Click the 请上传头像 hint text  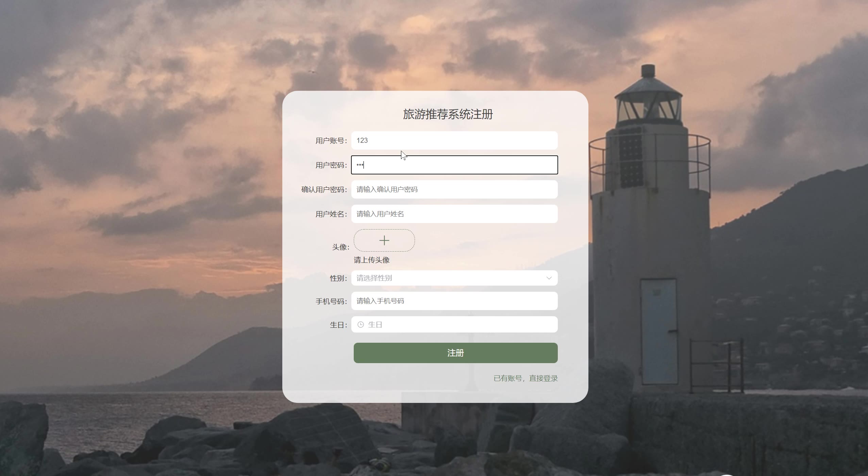pos(371,260)
